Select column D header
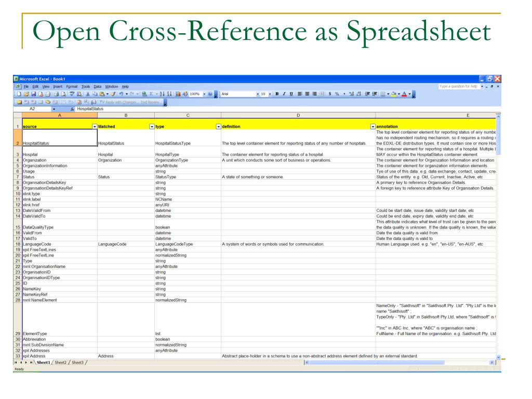This screenshot has width=532, height=399. point(298,115)
